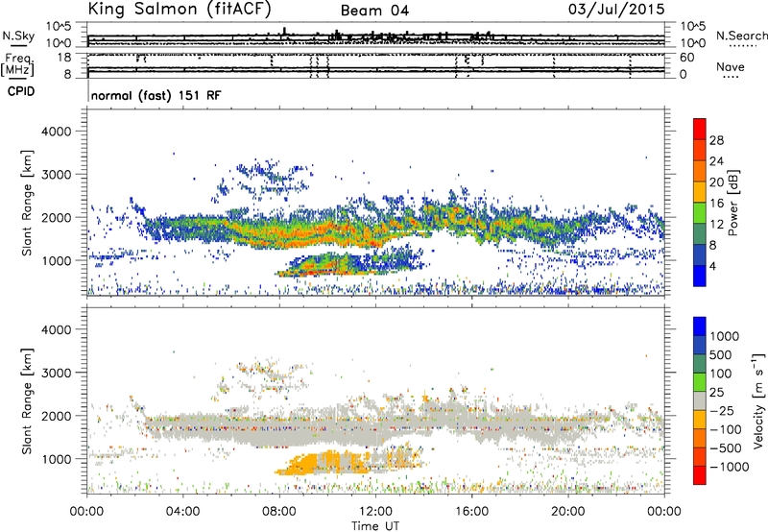Click the 'Nave' legend label
The image size is (768, 532).
point(731,66)
